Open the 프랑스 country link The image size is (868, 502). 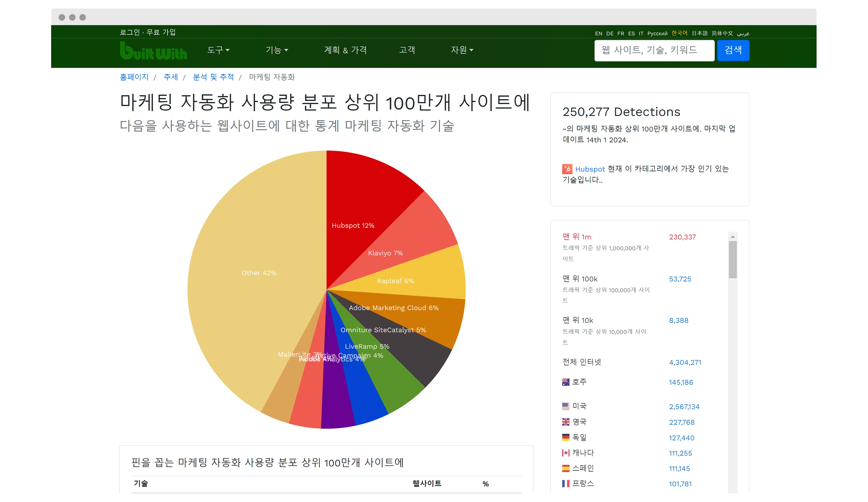[x=583, y=483]
